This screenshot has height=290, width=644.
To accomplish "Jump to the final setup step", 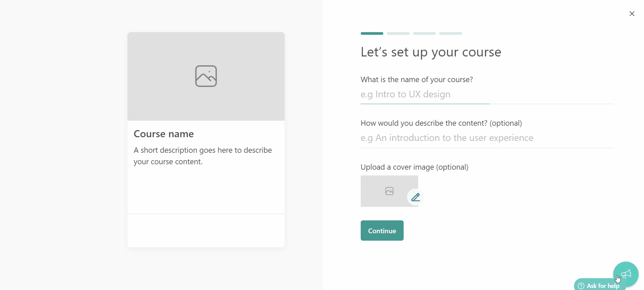I will click(450, 33).
